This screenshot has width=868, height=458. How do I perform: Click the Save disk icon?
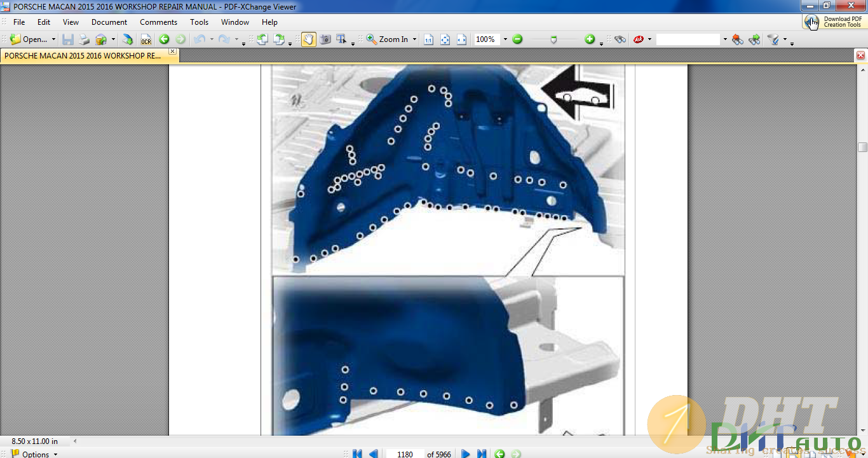[68, 39]
